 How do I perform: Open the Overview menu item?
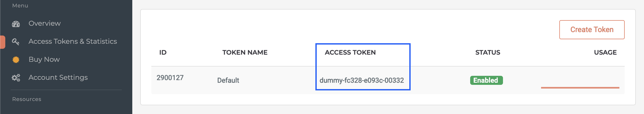(x=44, y=23)
